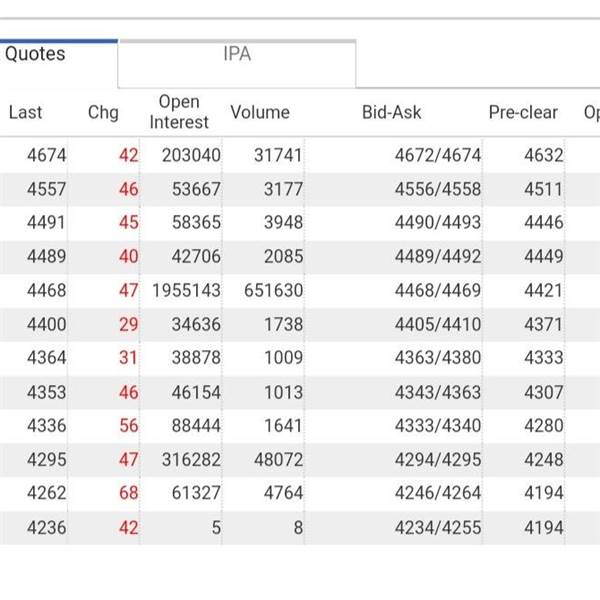Click open interest value 42706
The image size is (600, 600).
pos(196,256)
